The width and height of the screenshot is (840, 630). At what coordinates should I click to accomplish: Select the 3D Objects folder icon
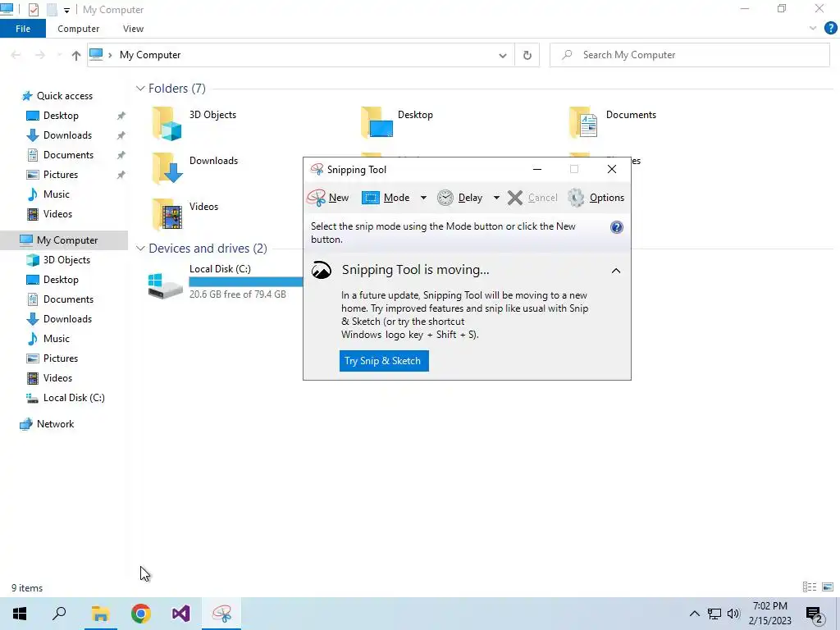[x=167, y=123]
